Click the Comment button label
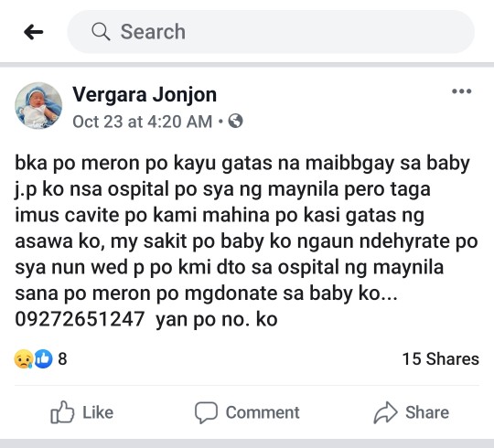The width and height of the screenshot is (494, 448). click(x=263, y=412)
